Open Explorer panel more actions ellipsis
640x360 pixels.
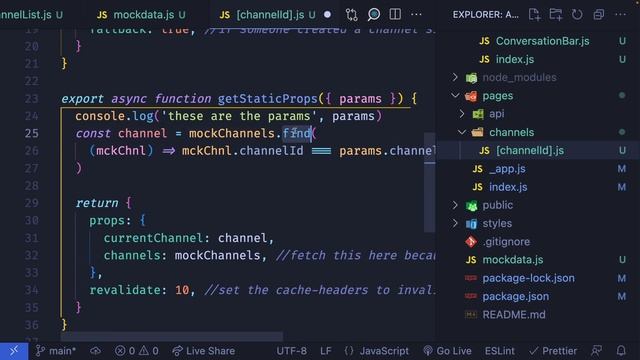coord(620,15)
